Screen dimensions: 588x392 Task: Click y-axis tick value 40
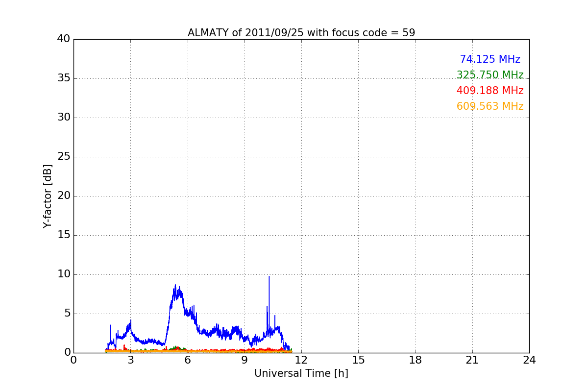64,39
